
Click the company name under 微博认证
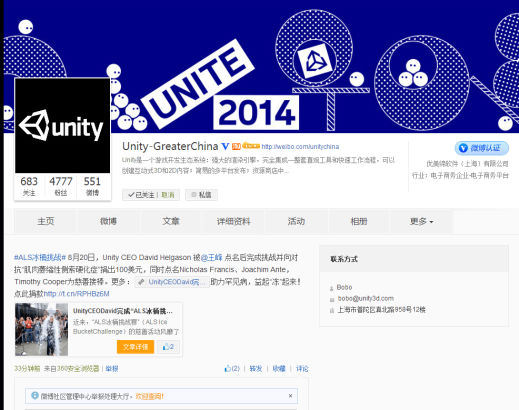pyautogui.click(x=467, y=164)
